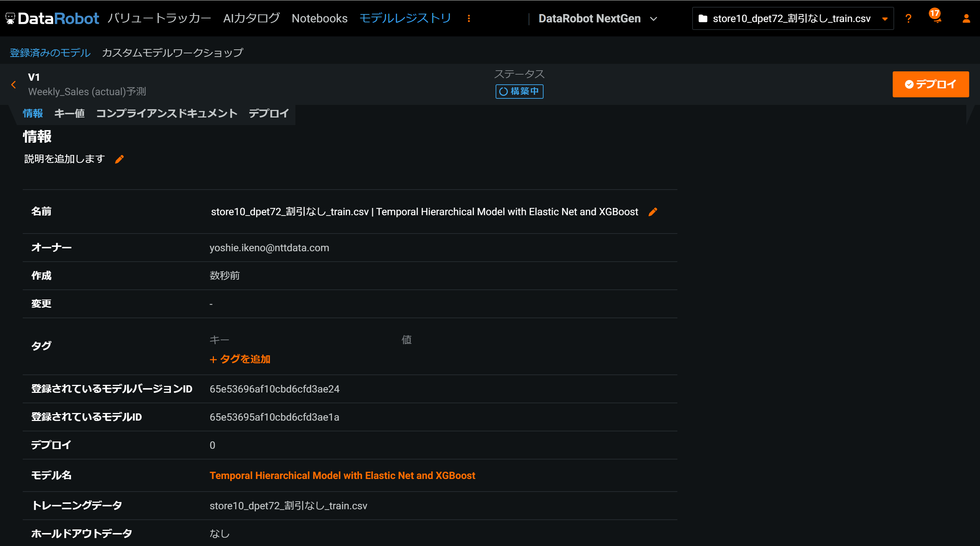Click the 構築中 status badge

coord(519,91)
